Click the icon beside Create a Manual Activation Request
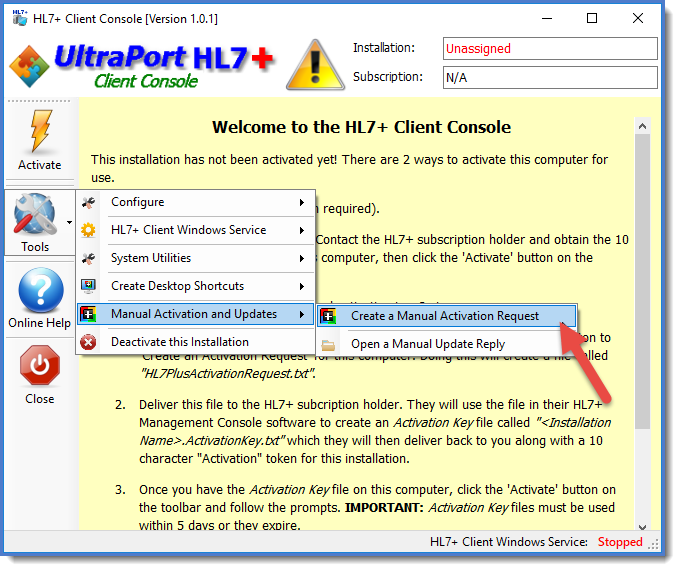The image size is (680, 571). (328, 316)
